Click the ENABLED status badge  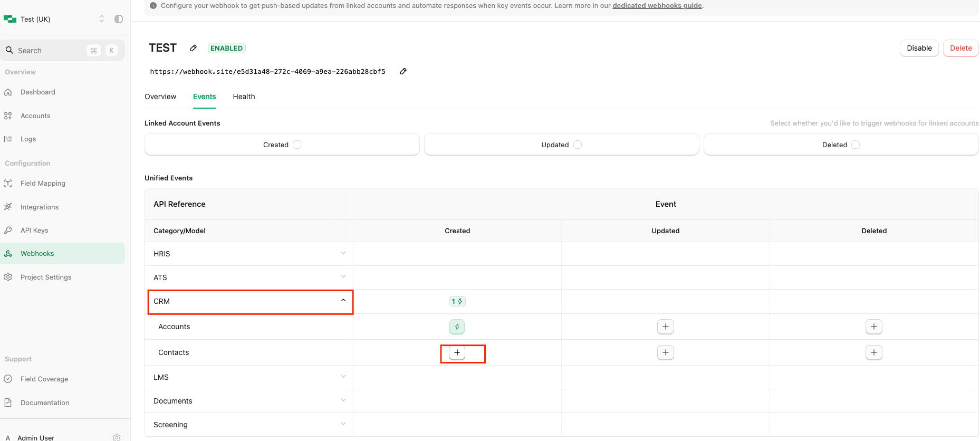tap(227, 48)
